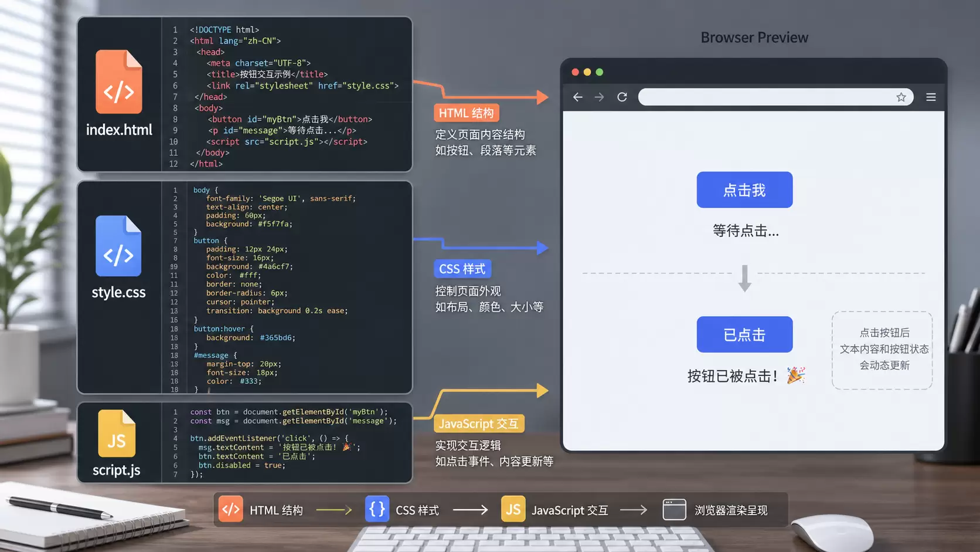Click the script src="script.js" line
Image resolution: width=980 pixels, height=552 pixels.
point(287,141)
